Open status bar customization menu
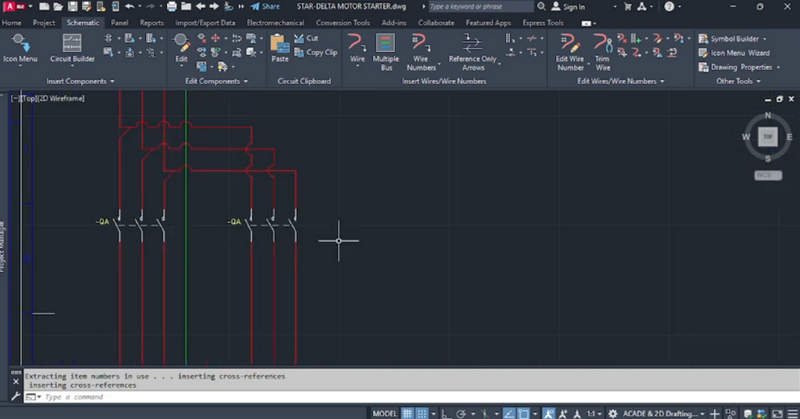The width and height of the screenshot is (800, 419). (793, 413)
